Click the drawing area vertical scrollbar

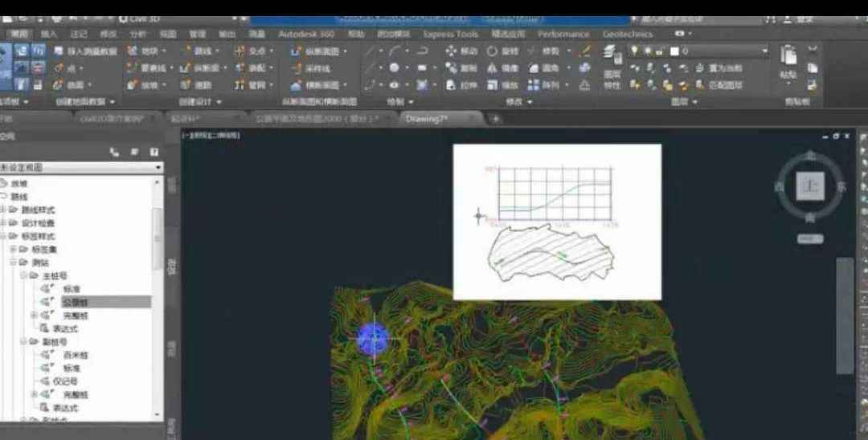845,315
